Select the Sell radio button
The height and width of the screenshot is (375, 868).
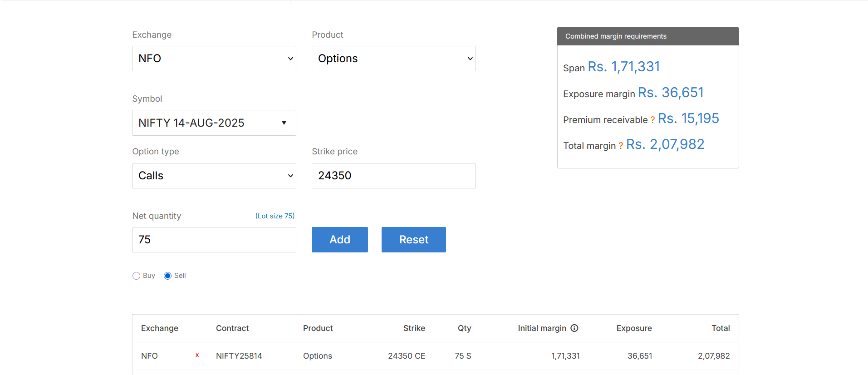[x=167, y=276]
